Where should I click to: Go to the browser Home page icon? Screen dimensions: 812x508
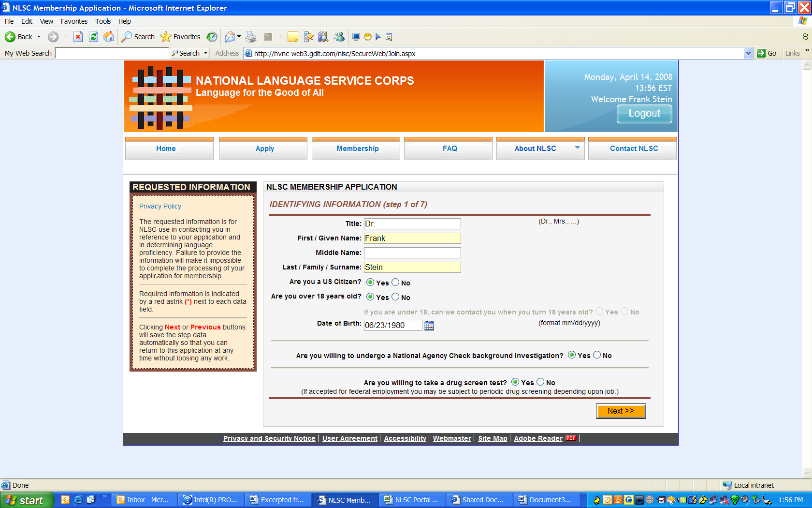coord(109,37)
